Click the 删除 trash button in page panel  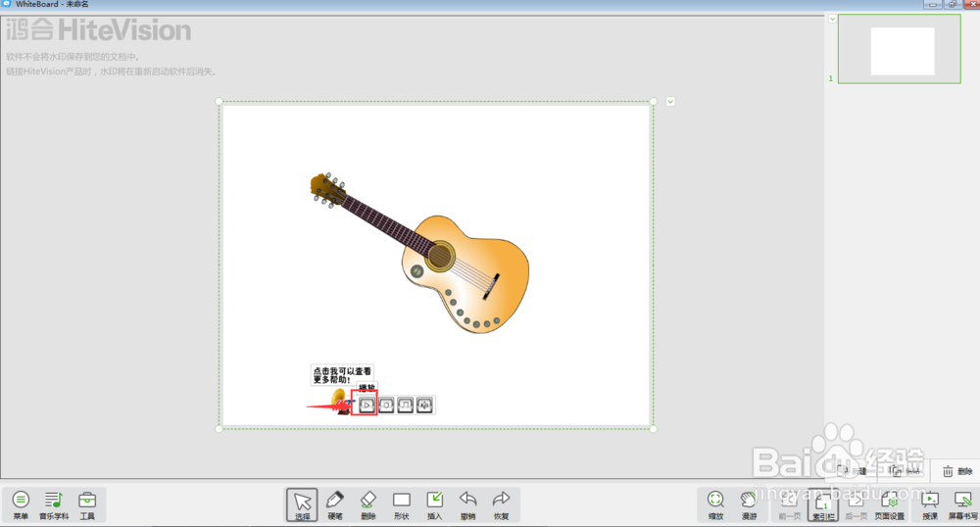[x=956, y=471]
